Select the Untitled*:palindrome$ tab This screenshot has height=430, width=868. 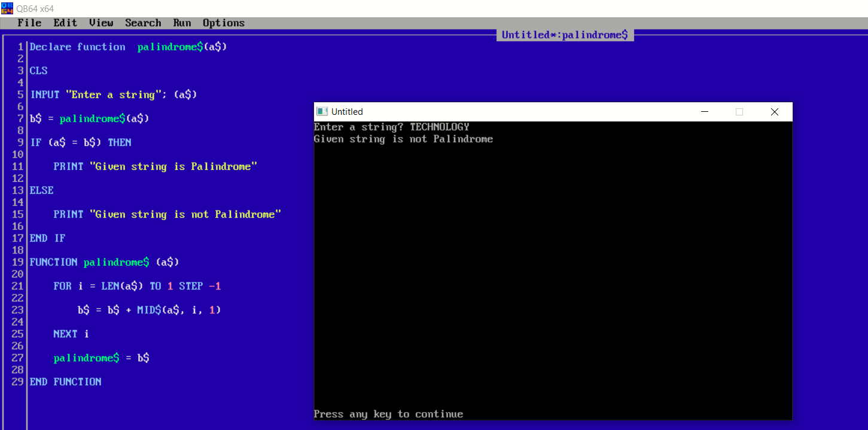tap(564, 35)
